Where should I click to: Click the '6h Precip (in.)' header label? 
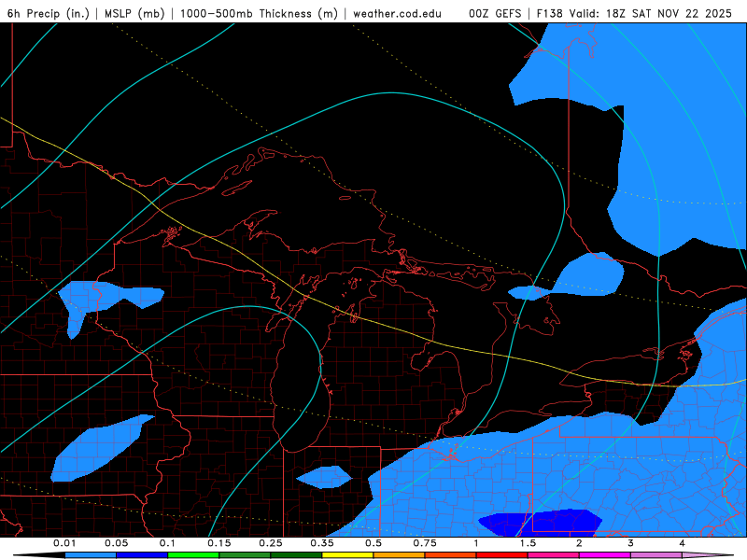[x=49, y=13]
